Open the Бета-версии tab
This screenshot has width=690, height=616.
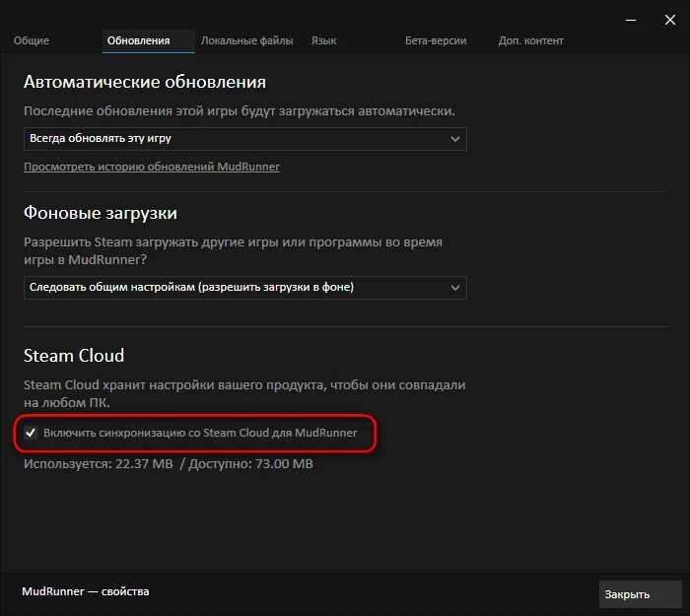(436, 40)
